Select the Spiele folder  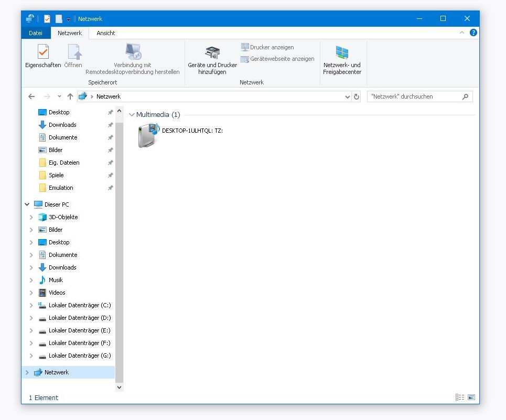click(56, 175)
